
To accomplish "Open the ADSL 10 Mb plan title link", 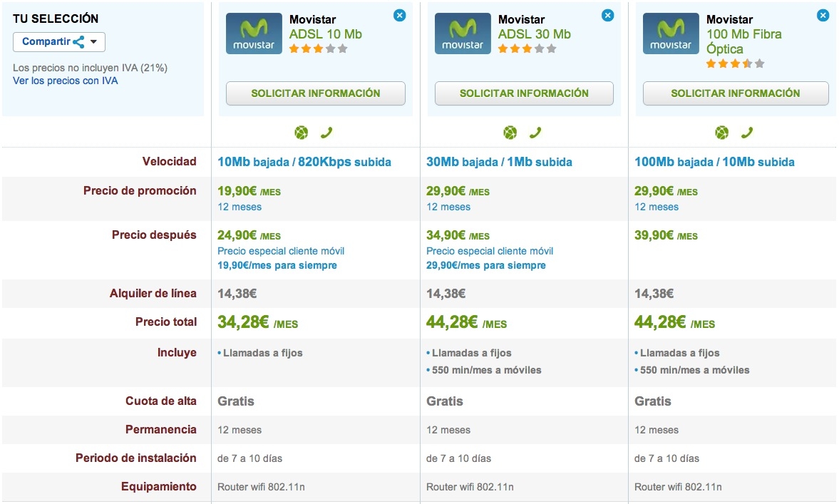I will 325,34.
